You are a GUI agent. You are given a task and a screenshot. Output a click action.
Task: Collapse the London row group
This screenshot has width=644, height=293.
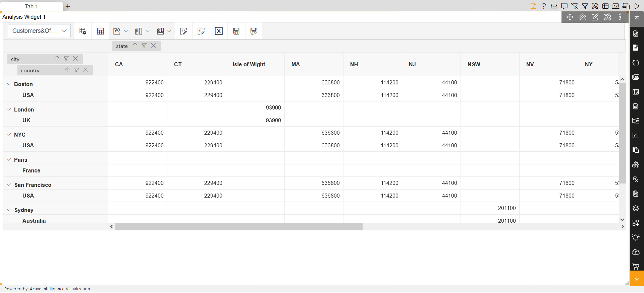coord(9,109)
